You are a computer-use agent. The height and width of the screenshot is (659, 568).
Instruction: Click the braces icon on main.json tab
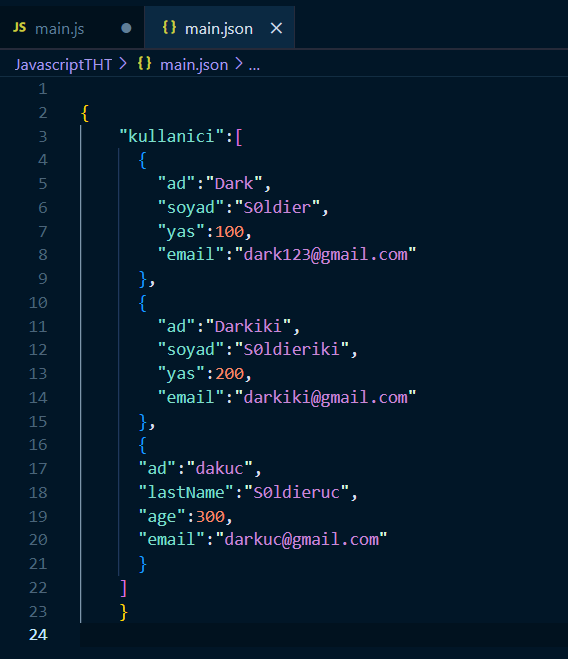[169, 28]
